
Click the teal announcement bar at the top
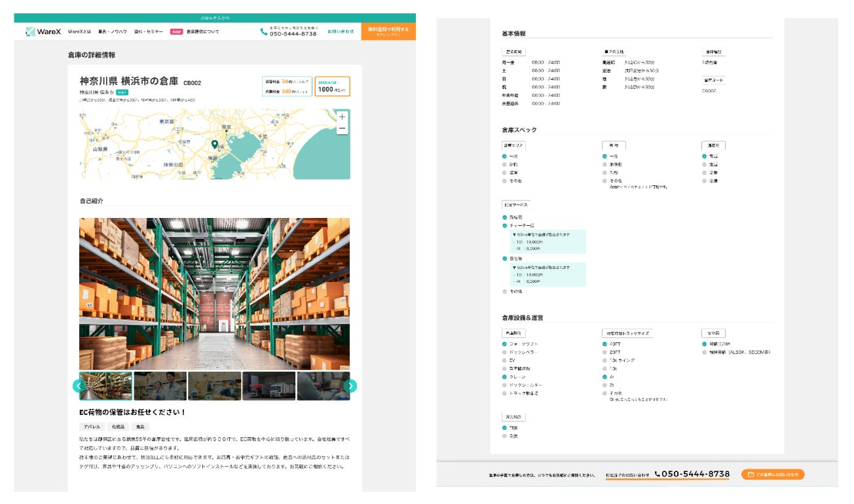tap(215, 18)
